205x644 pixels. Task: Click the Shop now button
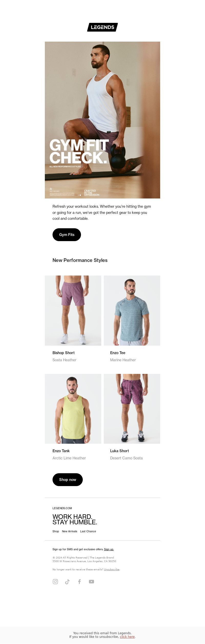68,480
